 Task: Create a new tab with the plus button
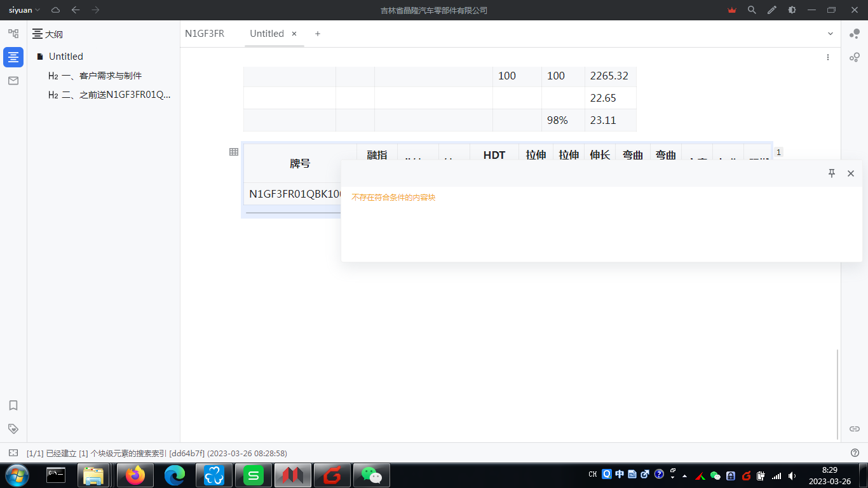point(317,34)
